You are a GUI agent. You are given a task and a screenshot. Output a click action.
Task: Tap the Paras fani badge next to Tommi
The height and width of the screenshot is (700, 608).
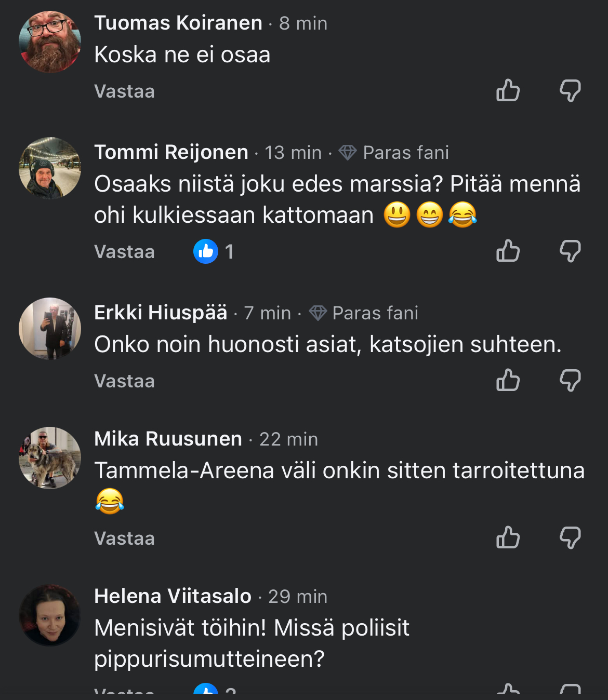394,153
